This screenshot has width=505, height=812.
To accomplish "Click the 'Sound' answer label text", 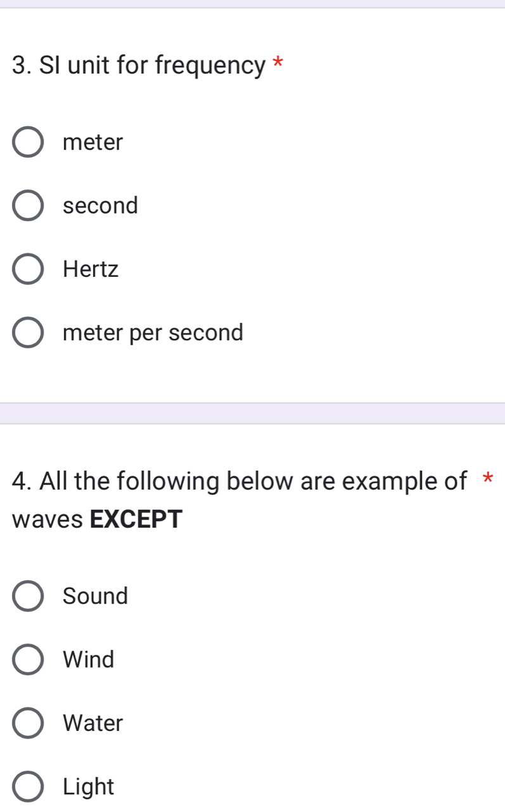I will tap(95, 597).
